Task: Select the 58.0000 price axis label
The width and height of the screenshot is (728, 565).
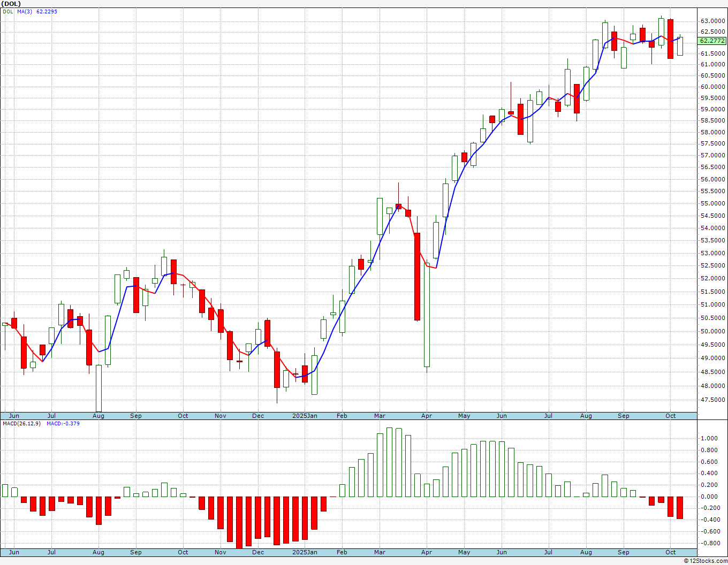Action: coord(713,132)
